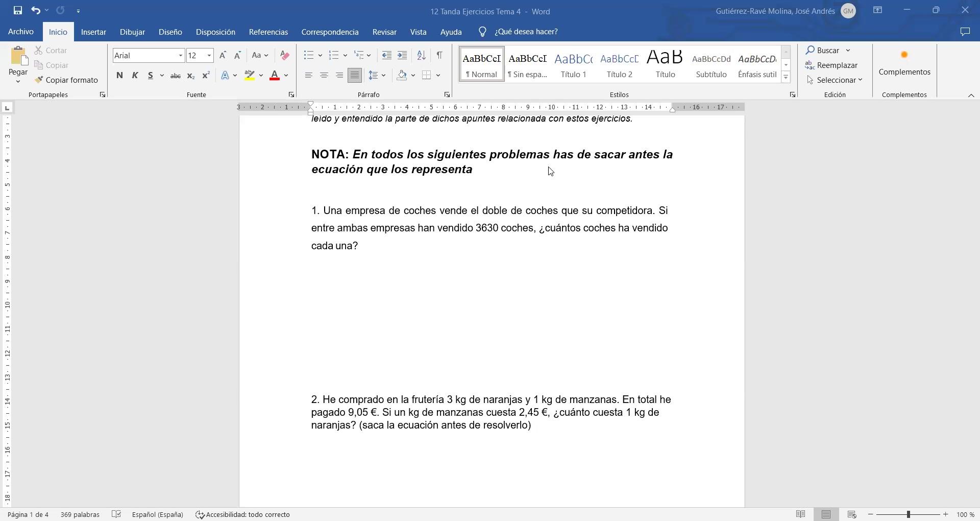Image resolution: width=980 pixels, height=521 pixels.
Task: Click the Save icon in title bar
Action: point(17,10)
